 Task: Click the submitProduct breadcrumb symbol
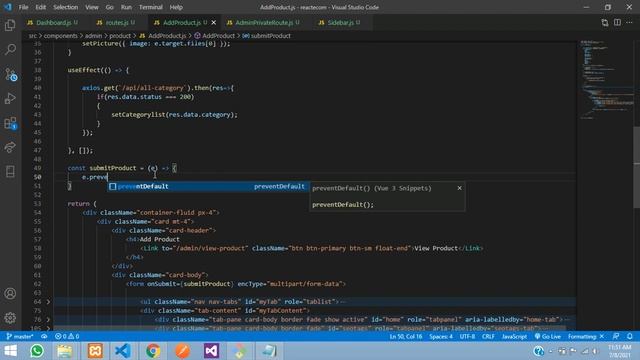tap(267, 36)
